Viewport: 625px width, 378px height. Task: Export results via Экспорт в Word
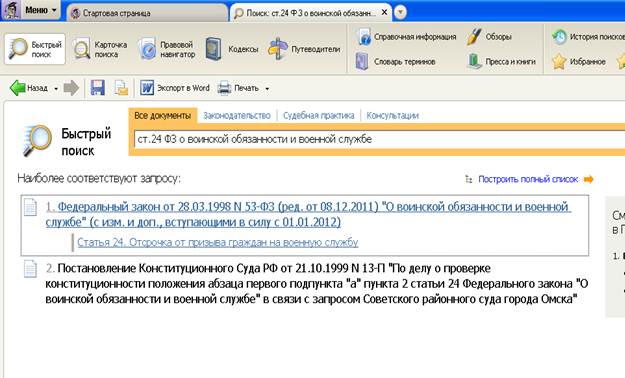pos(175,88)
